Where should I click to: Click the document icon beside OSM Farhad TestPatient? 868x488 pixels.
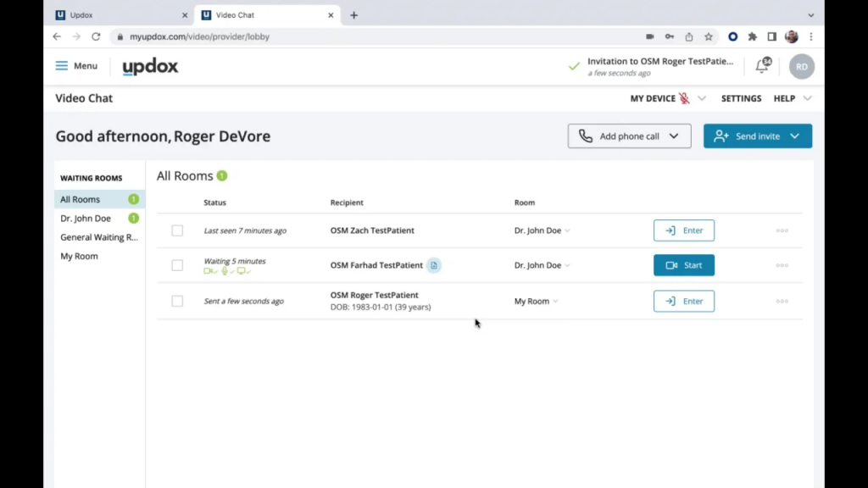coord(434,265)
